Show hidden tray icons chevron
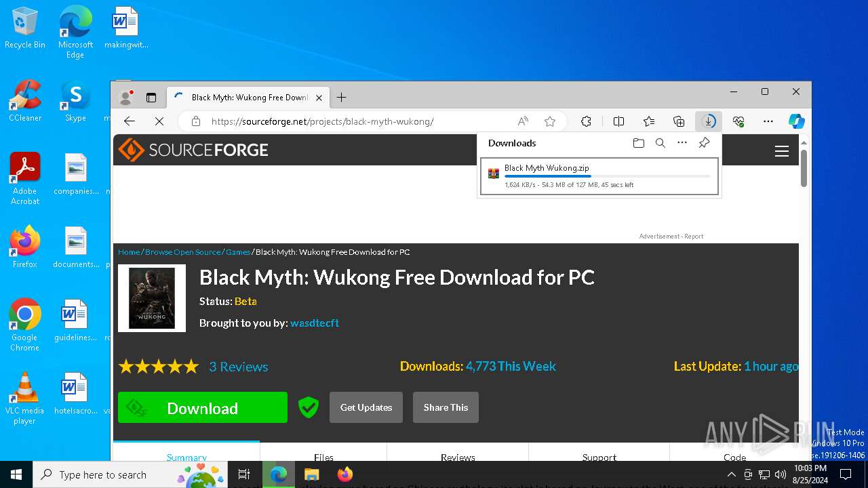The height and width of the screenshot is (488, 868). pyautogui.click(x=733, y=474)
